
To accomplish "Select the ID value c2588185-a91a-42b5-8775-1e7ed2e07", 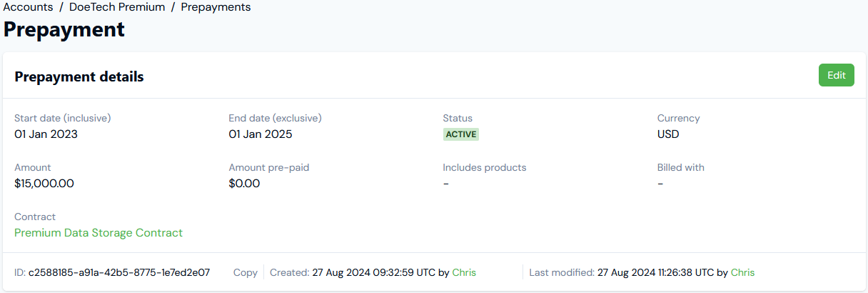I will tap(119, 272).
